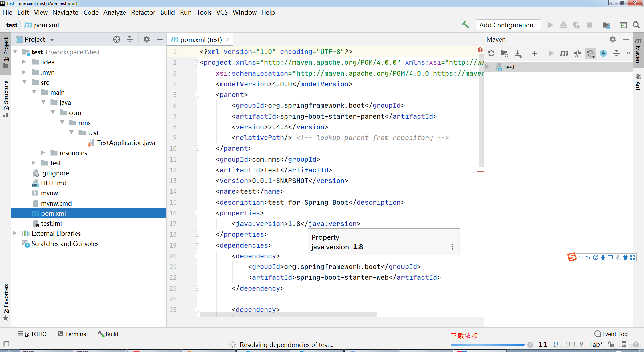
Task: Collapse the main folder
Action: point(34,92)
